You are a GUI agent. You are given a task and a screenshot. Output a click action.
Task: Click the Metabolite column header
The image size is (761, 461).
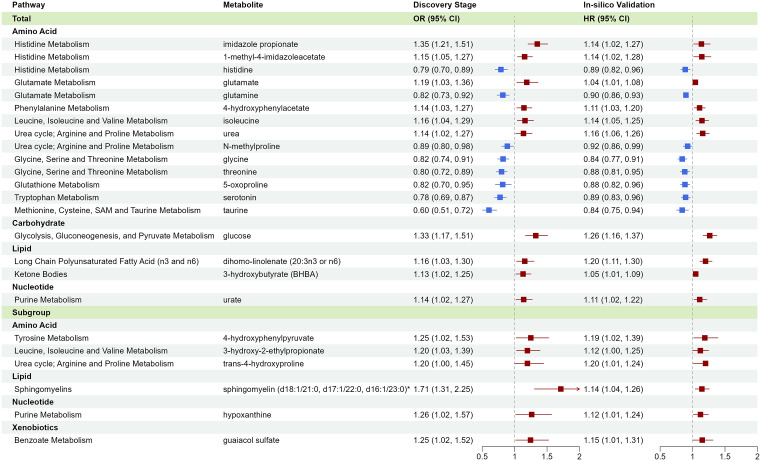click(x=243, y=5)
